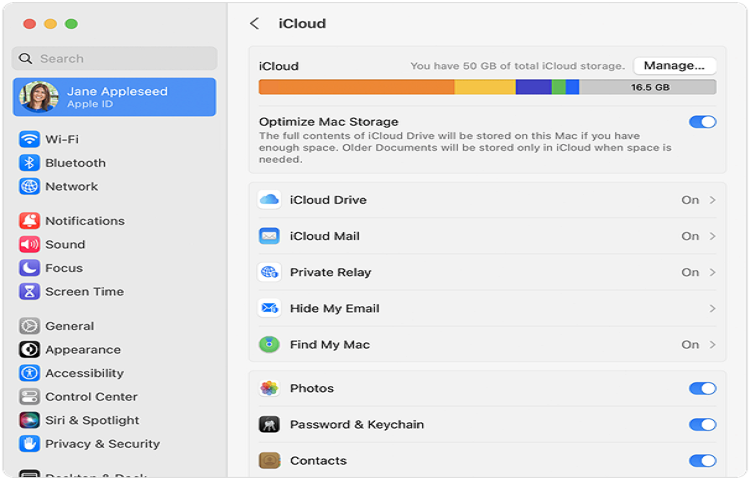The width and height of the screenshot is (750, 480).
Task: Click the Contacts book icon
Action: point(269,461)
